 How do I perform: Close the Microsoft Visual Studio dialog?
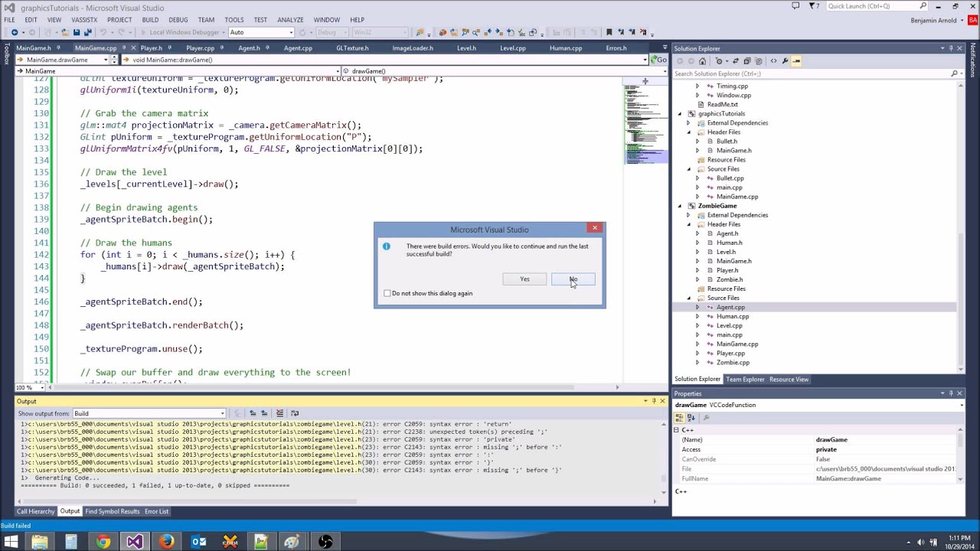[x=595, y=228]
